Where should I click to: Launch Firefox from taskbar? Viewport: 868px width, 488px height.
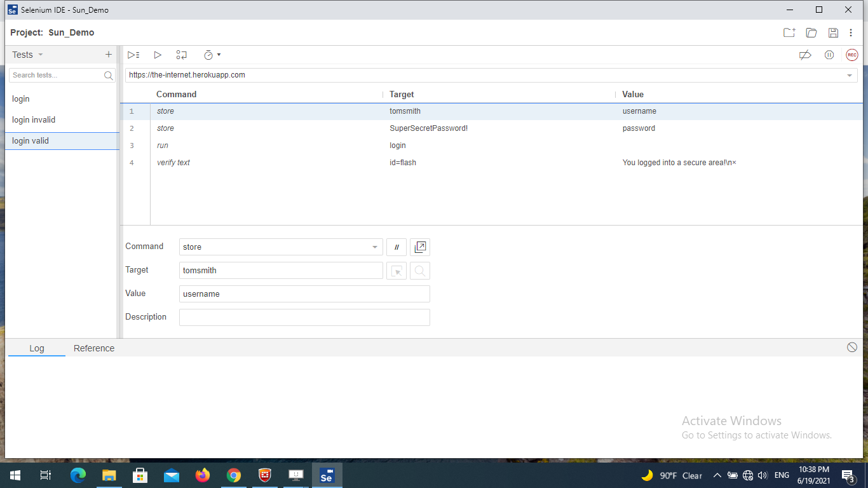click(203, 475)
